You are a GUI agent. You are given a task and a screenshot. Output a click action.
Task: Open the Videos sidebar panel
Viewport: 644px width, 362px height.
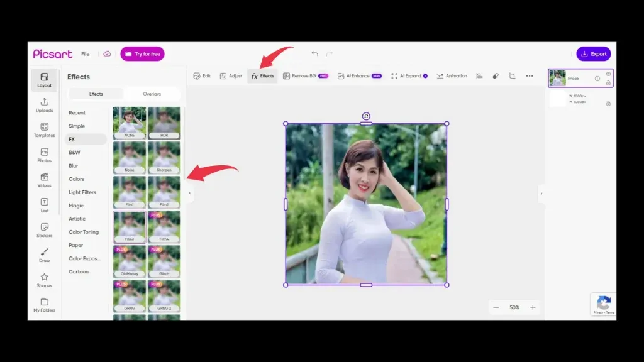pyautogui.click(x=45, y=180)
